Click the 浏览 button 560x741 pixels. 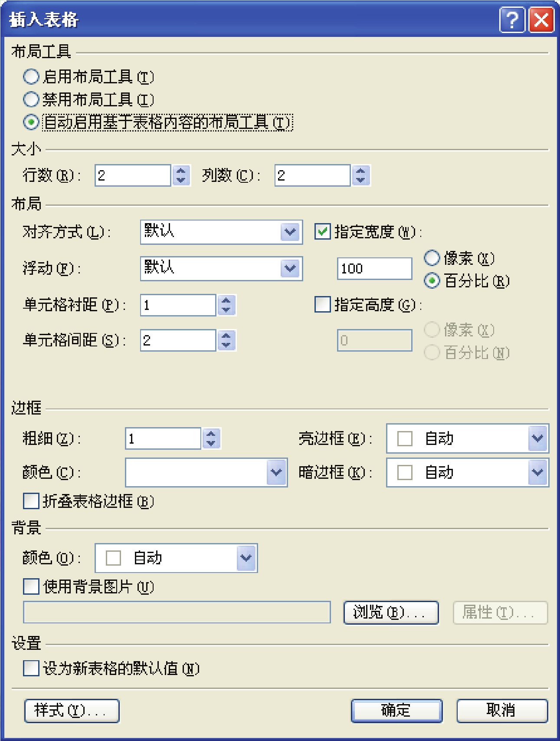pos(391,613)
